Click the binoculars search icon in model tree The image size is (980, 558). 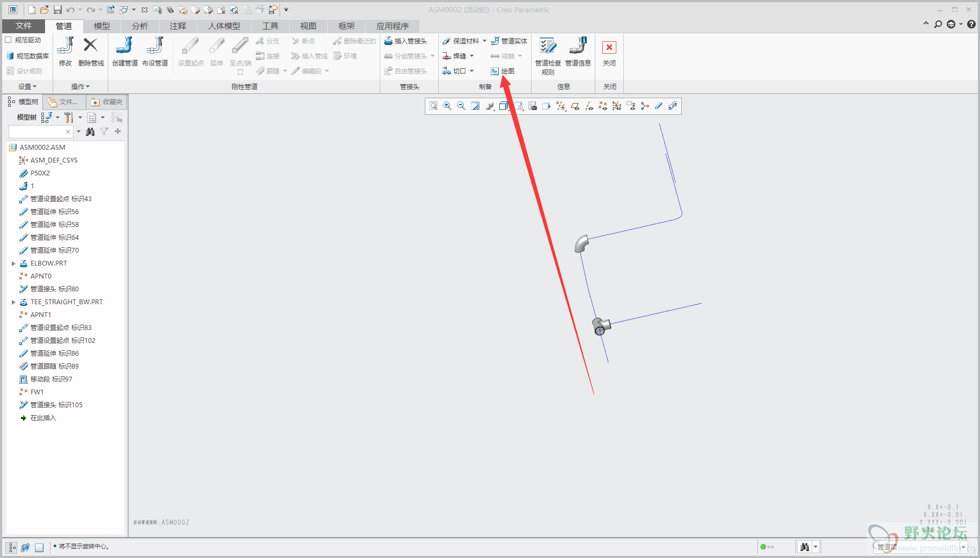click(x=90, y=131)
